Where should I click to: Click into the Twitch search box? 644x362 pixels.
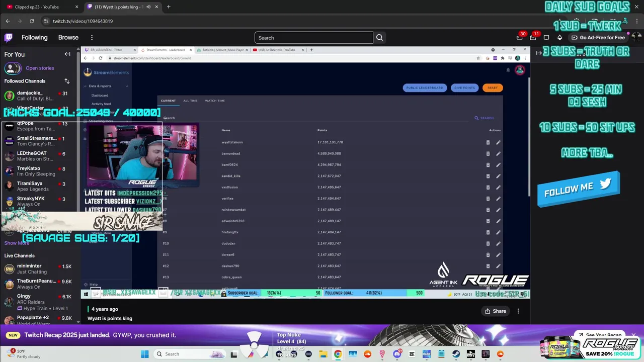tap(313, 38)
